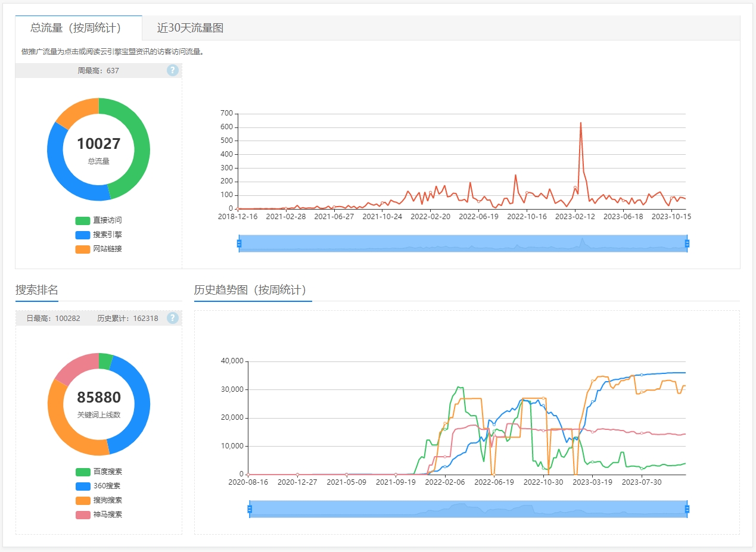Click the 85880 关键词上线数 donut center
This screenshot has width=756, height=552.
[99, 404]
